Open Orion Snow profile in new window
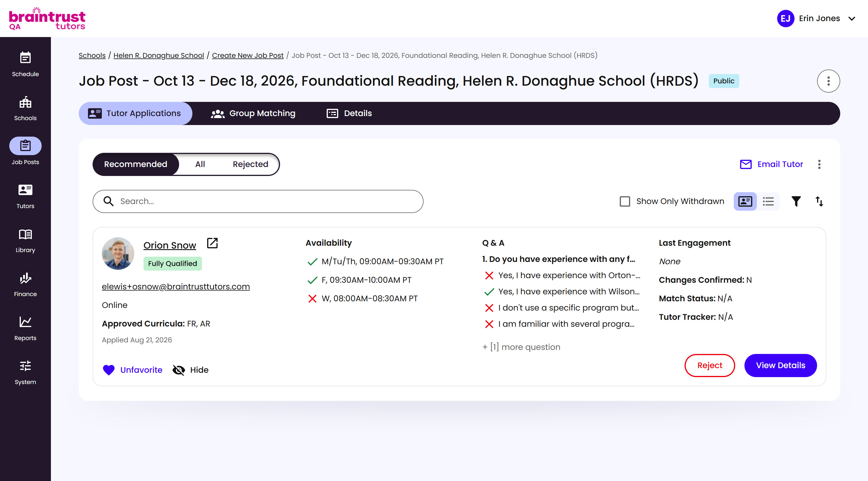This screenshot has width=868, height=481. pyautogui.click(x=212, y=243)
